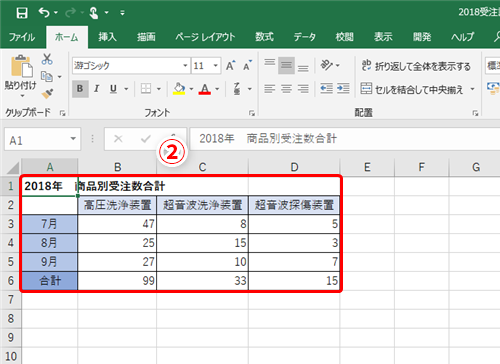Image resolution: width=500 pixels, height=364 pixels.
Task: Click the Redo arrow icon
Action: tap(71, 13)
